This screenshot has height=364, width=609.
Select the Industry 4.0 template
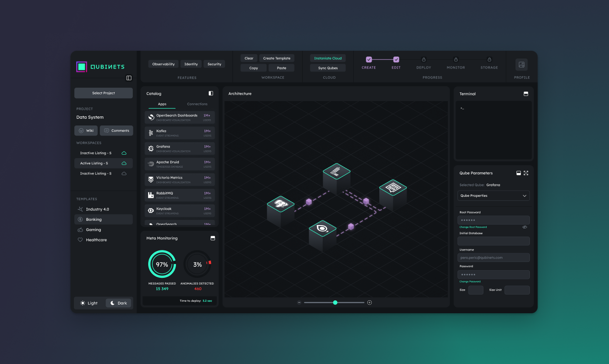(104, 209)
